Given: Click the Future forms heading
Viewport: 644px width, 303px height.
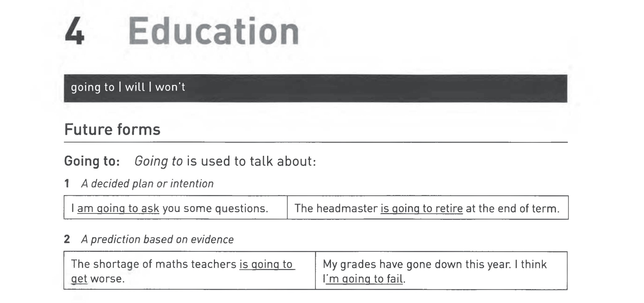Looking at the screenshot, I should [x=112, y=130].
